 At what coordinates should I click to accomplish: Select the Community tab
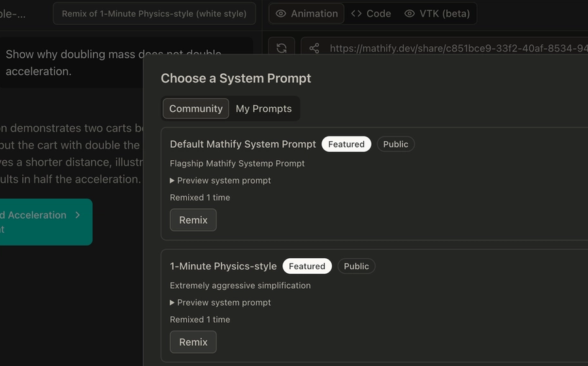pyautogui.click(x=196, y=108)
